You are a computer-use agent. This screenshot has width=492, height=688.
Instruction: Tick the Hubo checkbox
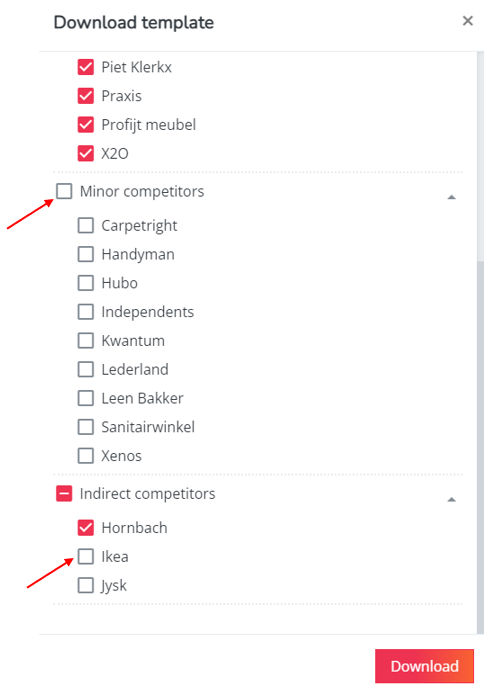(x=86, y=283)
